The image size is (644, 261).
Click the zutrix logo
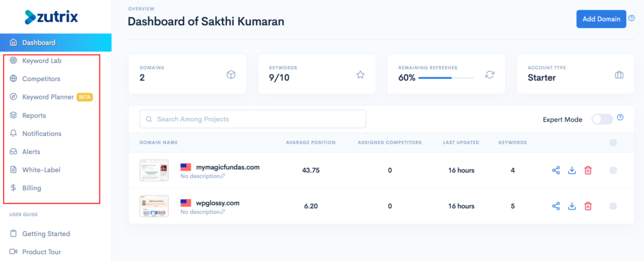click(52, 17)
